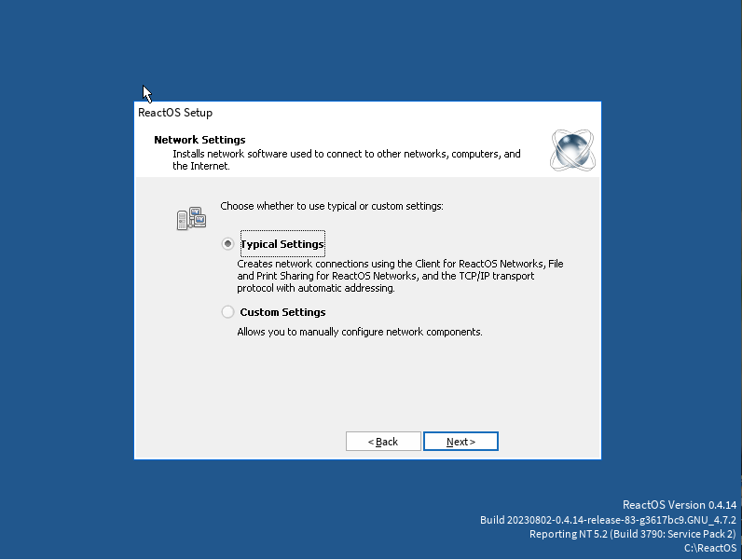Click the "Allows you to manually configure" description
Viewport: 742px width, 560px height.
[360, 332]
